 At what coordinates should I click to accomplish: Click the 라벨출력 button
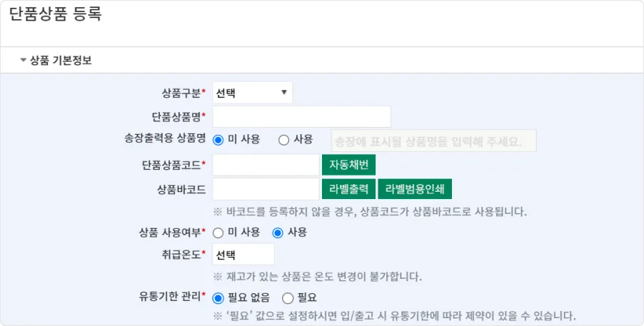348,189
